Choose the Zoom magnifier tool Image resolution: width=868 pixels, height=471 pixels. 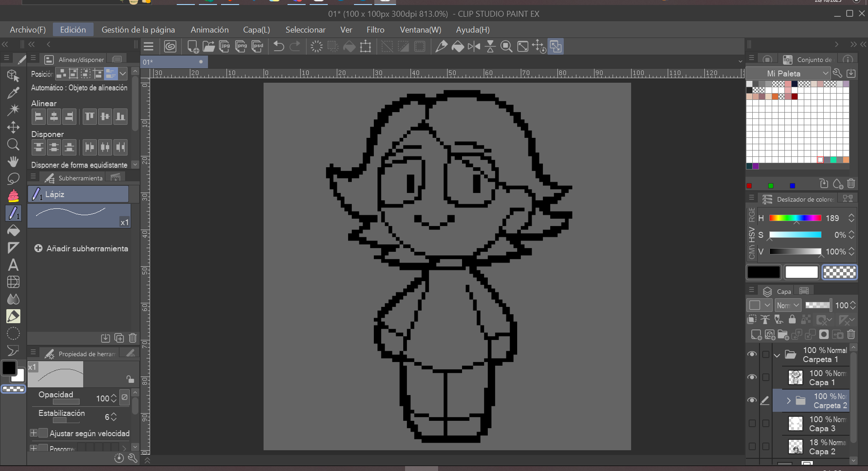pos(13,145)
